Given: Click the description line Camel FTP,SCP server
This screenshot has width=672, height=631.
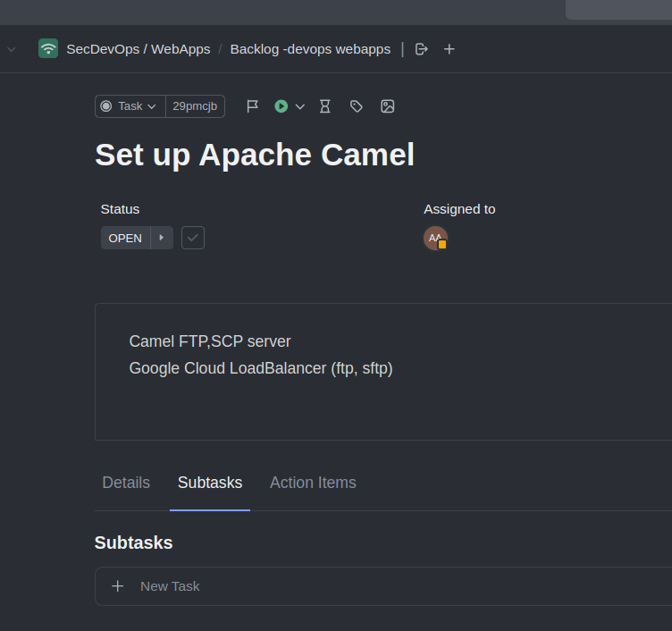Looking at the screenshot, I should tap(210, 341).
